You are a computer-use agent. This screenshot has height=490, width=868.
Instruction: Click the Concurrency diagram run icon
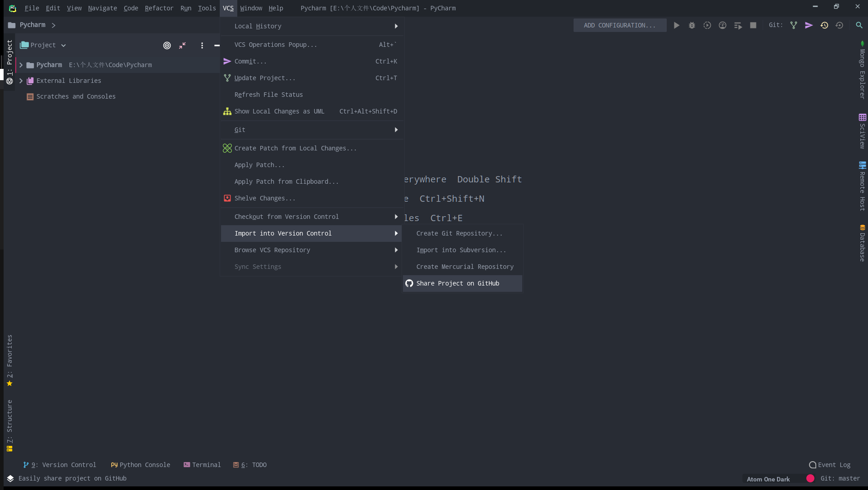click(x=738, y=25)
